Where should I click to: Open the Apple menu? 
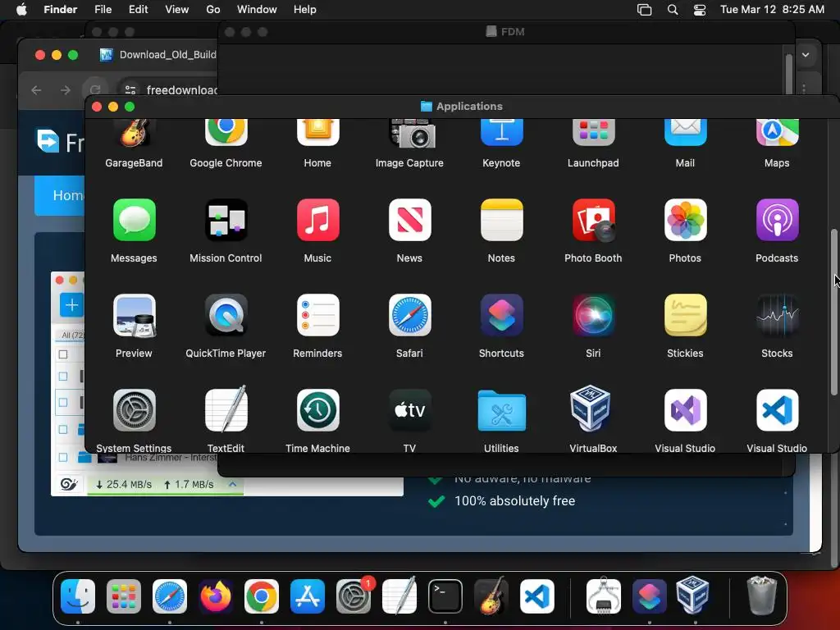[x=21, y=10]
